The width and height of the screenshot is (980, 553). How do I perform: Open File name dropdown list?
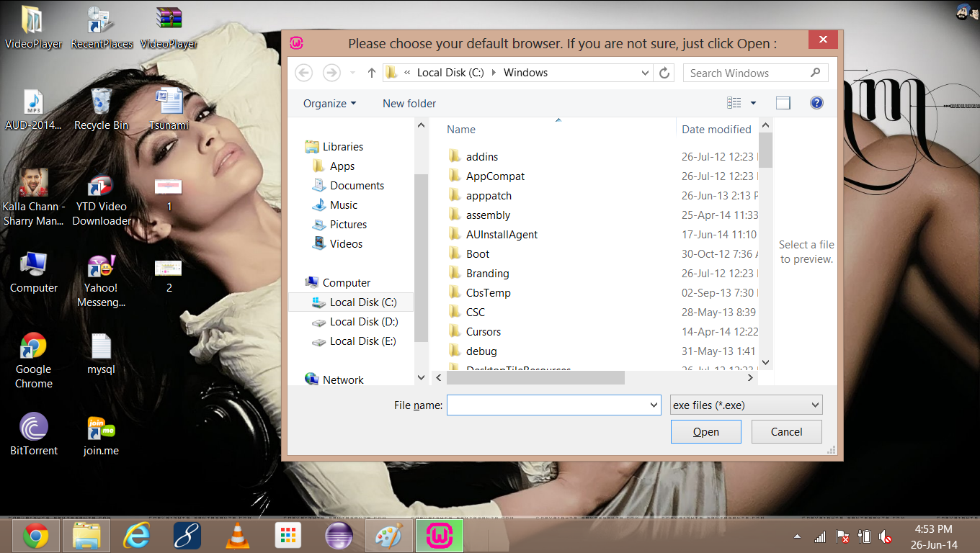tap(654, 405)
